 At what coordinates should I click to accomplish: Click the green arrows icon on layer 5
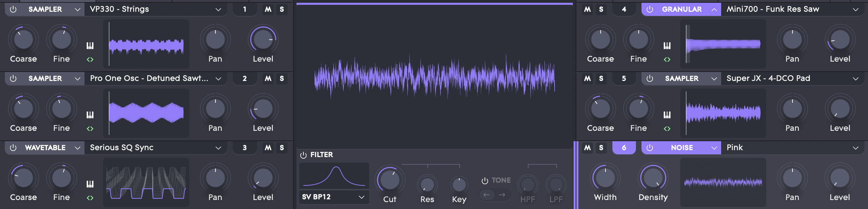[667, 129]
